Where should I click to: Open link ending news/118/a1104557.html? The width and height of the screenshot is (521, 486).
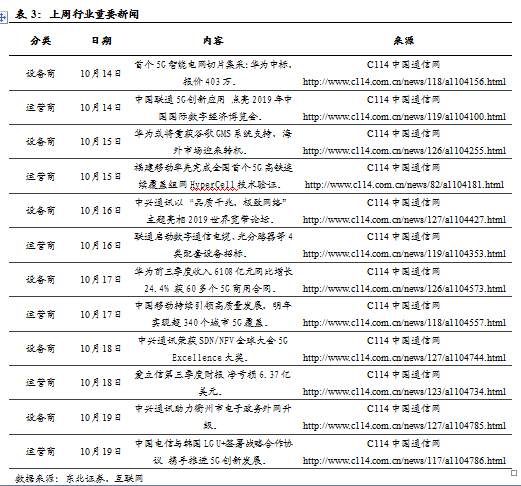click(404, 323)
